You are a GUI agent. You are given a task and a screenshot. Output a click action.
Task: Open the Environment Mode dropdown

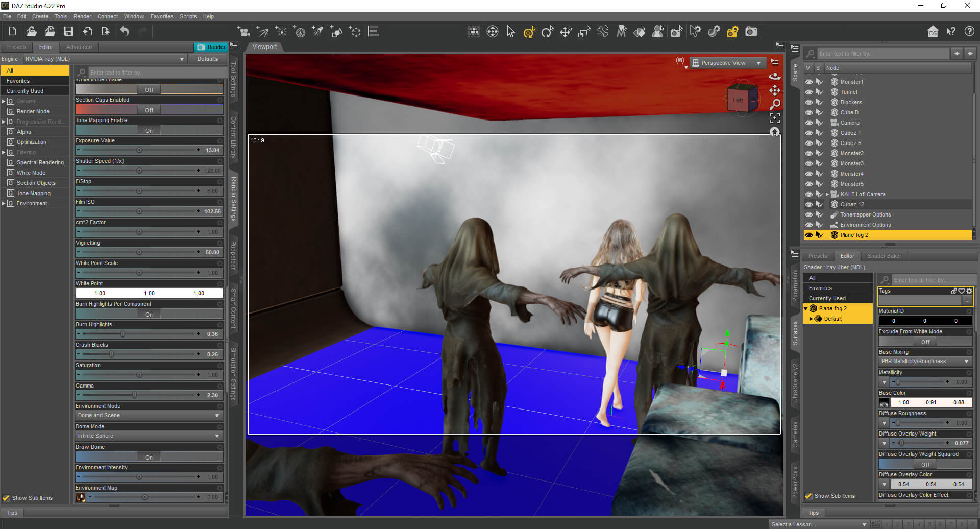(x=149, y=415)
